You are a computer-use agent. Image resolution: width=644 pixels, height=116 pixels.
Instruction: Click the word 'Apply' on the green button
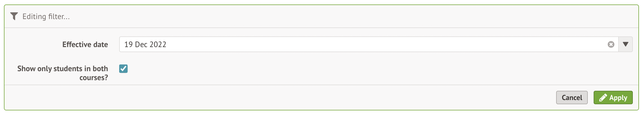pos(618,98)
